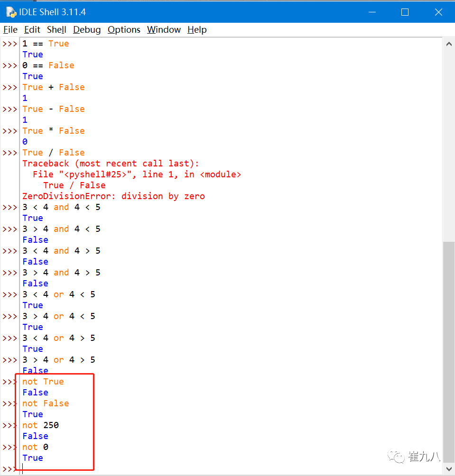Viewport: 455px width, 476px height.
Task: Click the '>>>' prompt beside '1 == True'
Action: (x=9, y=44)
